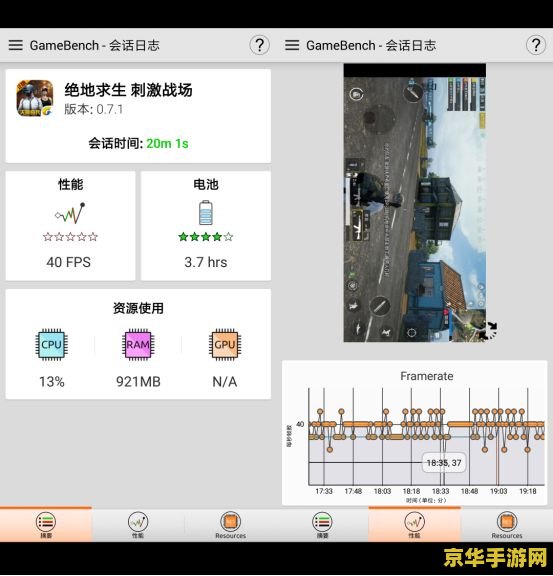Screen dimensions: 553x576
Task: Tap the 18:33 time label on chart
Action: click(x=440, y=491)
